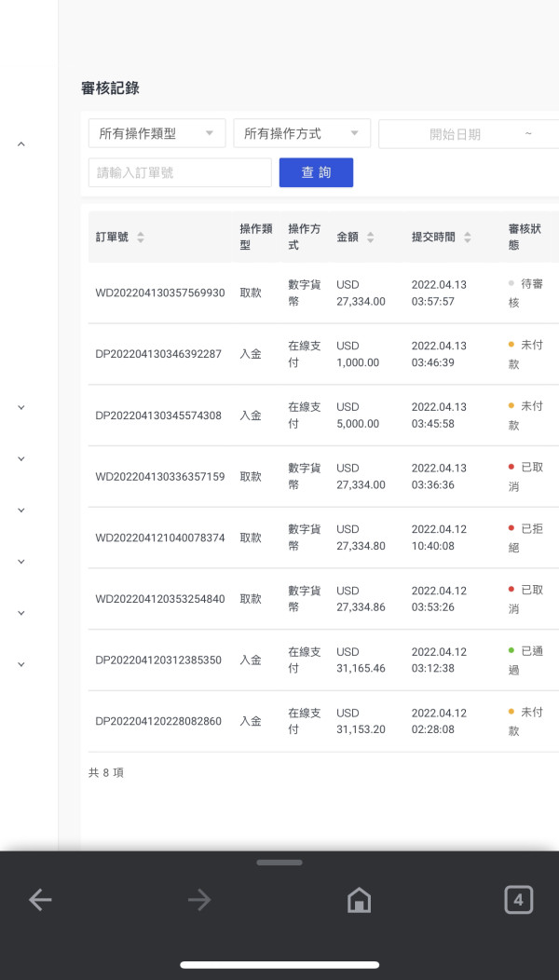Screen dimensions: 559x980
Task: Open the browser tabs counter
Action: coord(518,899)
